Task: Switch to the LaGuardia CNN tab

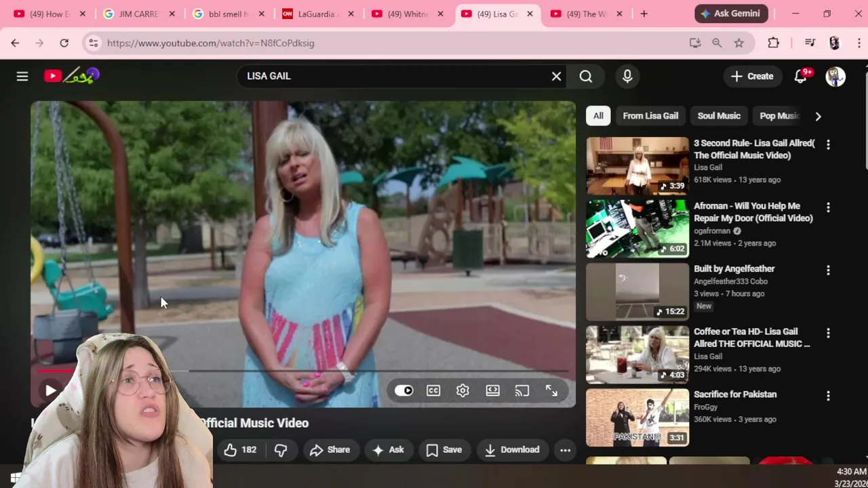Action: [317, 14]
